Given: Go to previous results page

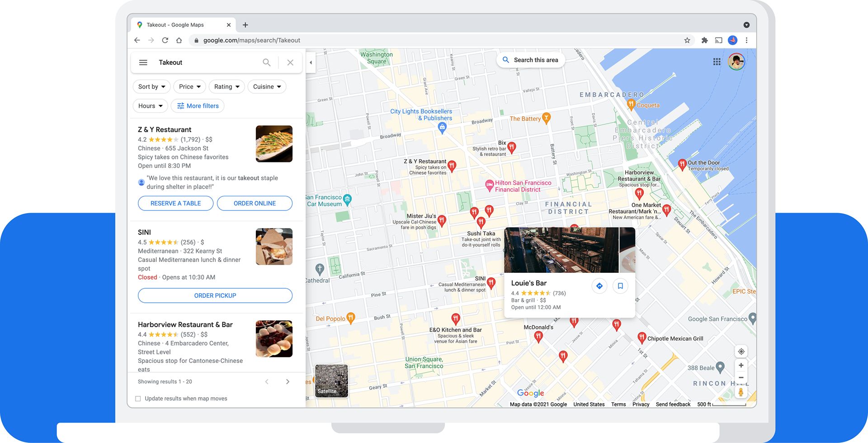Looking at the screenshot, I should (x=267, y=382).
